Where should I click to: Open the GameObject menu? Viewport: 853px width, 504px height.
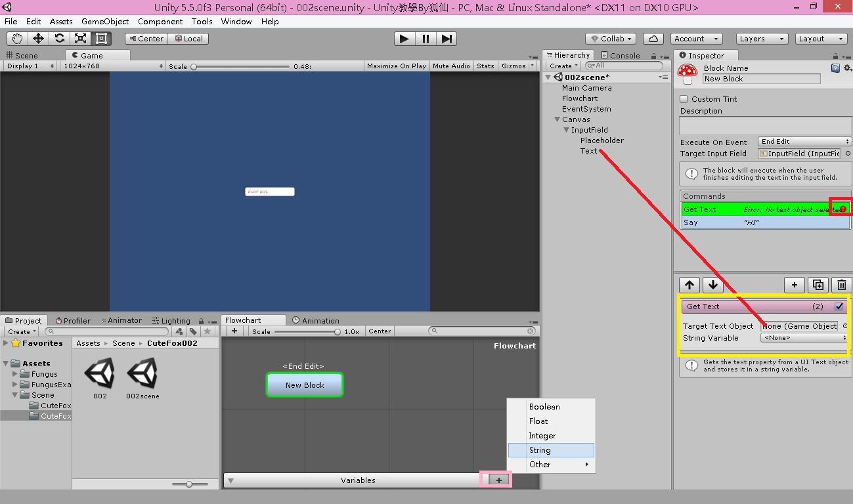tap(105, 21)
